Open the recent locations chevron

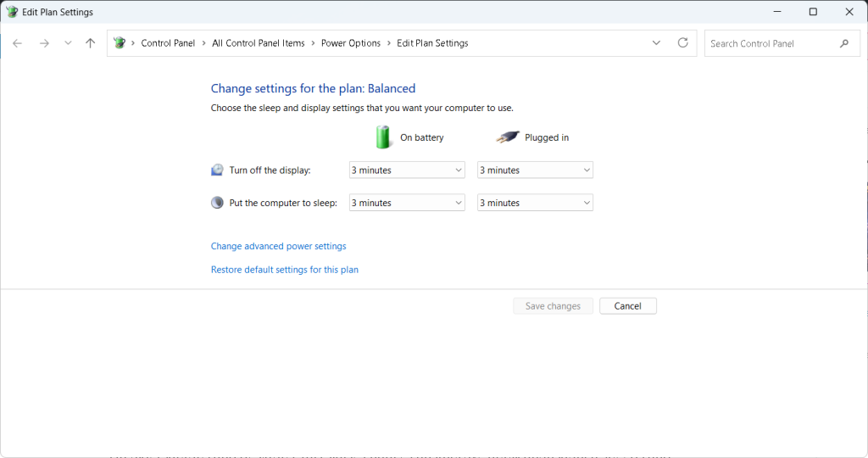click(68, 42)
